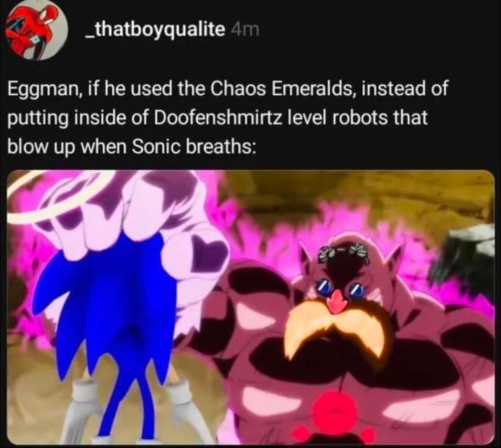Open the 4m post timestamp
The image size is (501, 448).
point(244,30)
